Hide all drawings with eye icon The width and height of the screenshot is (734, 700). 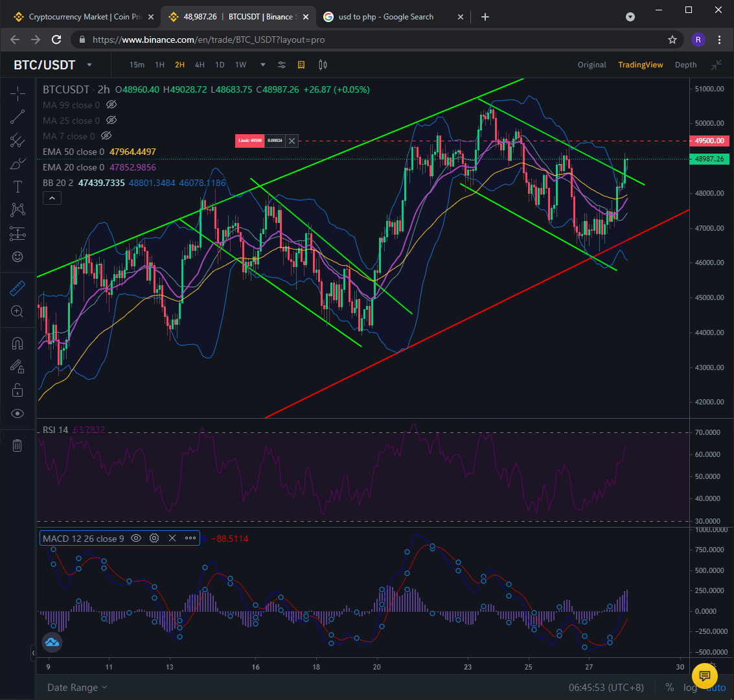pyautogui.click(x=17, y=414)
